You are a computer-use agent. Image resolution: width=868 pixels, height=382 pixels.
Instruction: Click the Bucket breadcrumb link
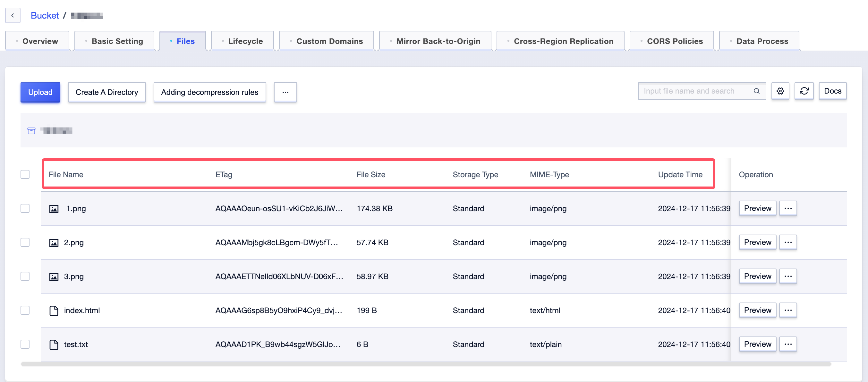(x=45, y=15)
